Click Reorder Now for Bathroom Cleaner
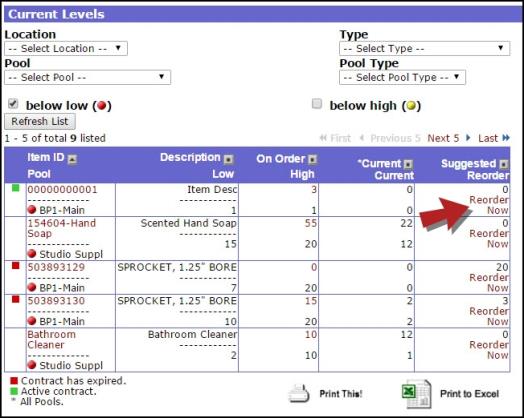Image resolution: width=524 pixels, height=418 pixels. pos(489,350)
